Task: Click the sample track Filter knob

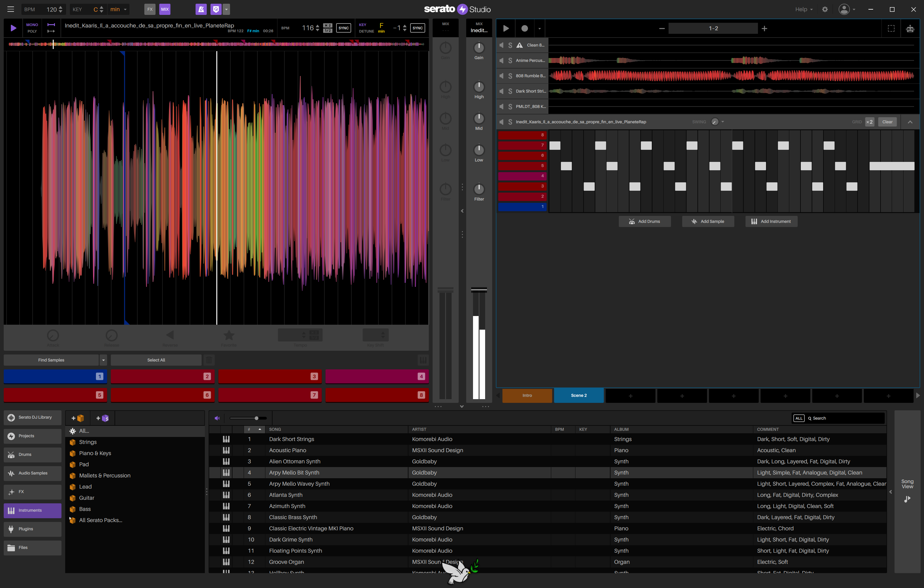Action: (x=479, y=189)
